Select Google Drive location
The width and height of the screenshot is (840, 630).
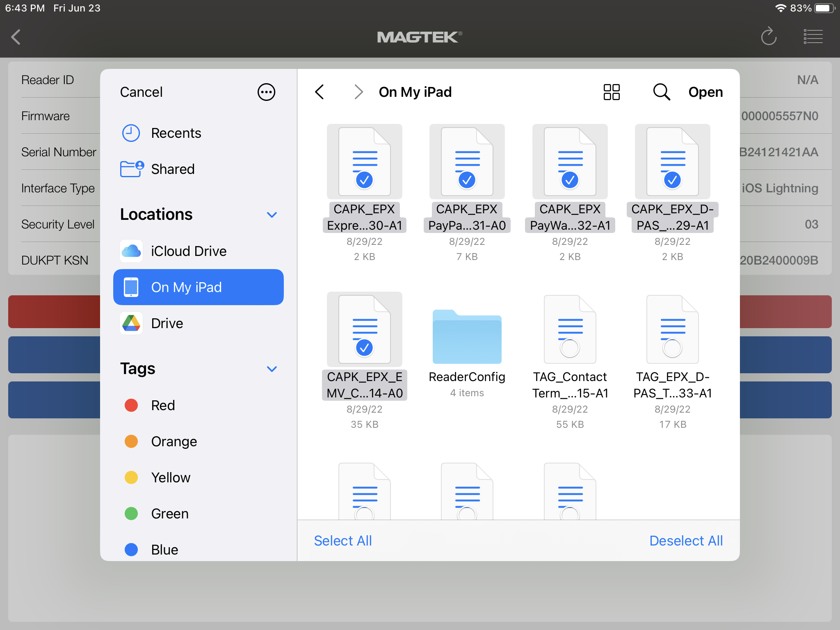pos(199,323)
